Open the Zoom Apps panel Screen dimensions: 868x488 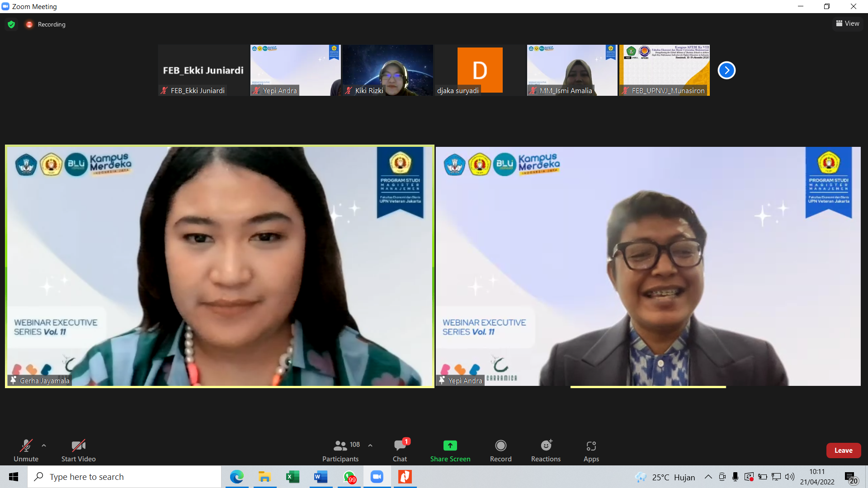(591, 450)
